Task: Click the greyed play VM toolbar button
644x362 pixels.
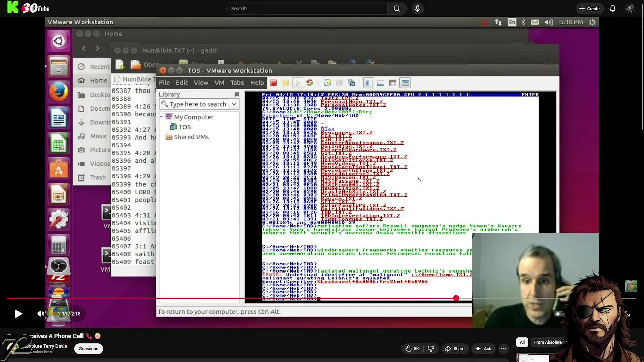Action: tap(297, 83)
